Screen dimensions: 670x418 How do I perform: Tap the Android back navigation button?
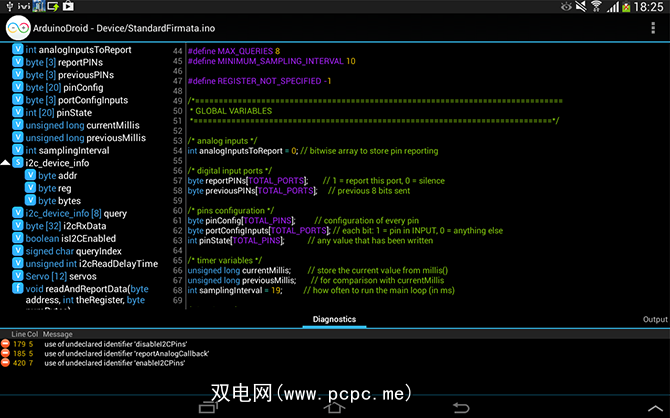point(461,408)
